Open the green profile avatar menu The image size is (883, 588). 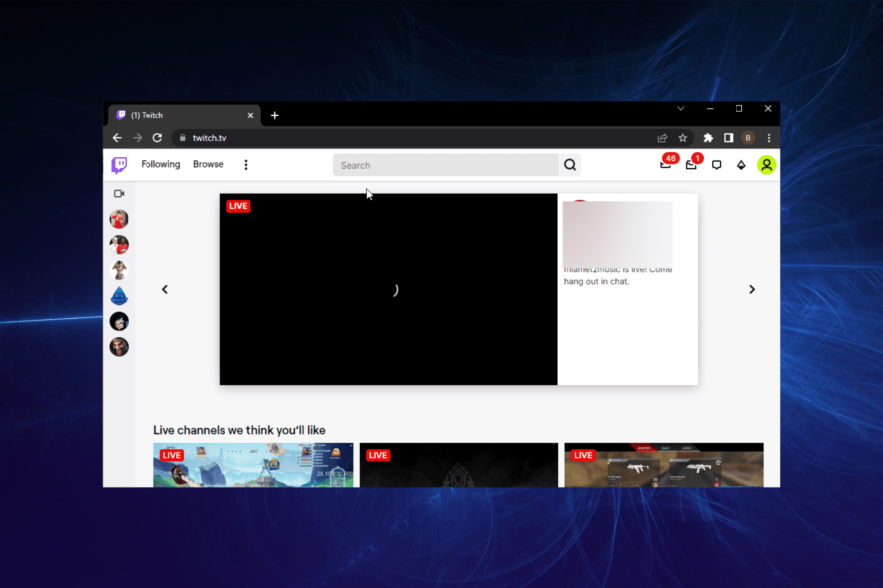click(766, 164)
